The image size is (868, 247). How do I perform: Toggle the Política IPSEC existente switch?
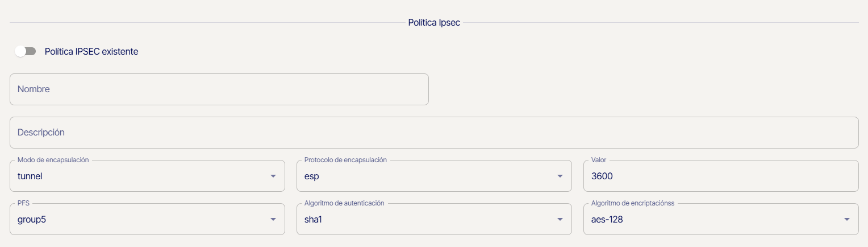26,51
